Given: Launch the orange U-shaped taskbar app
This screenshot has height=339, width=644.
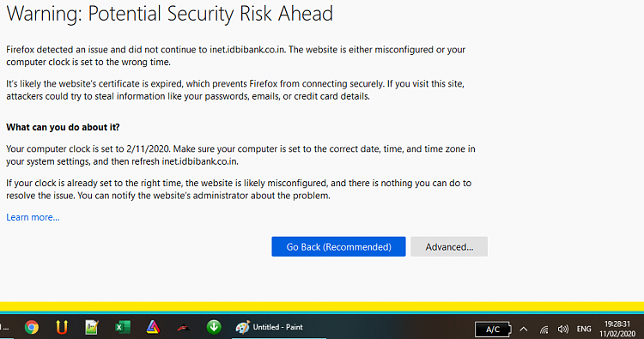Looking at the screenshot, I should pyautogui.click(x=62, y=327).
